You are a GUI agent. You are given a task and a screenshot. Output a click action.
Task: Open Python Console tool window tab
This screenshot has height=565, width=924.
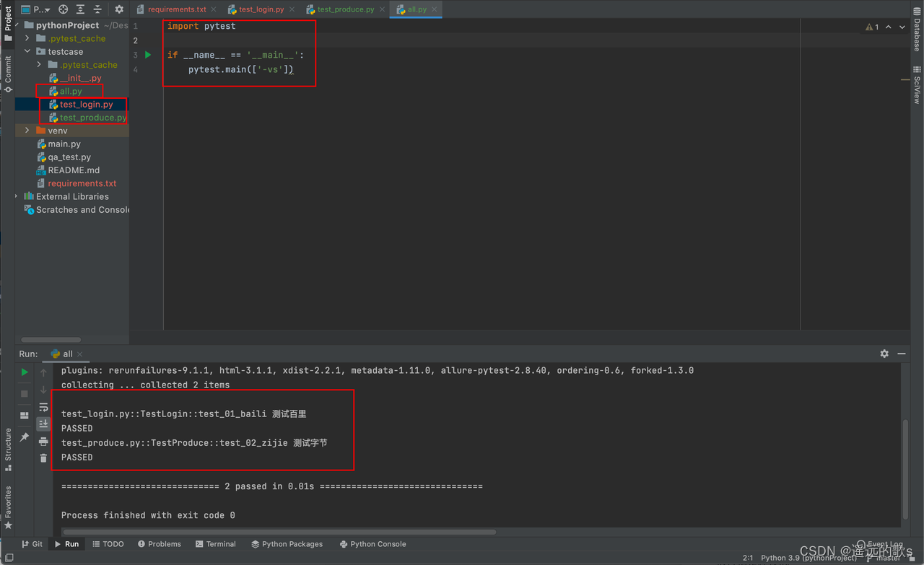pos(372,544)
